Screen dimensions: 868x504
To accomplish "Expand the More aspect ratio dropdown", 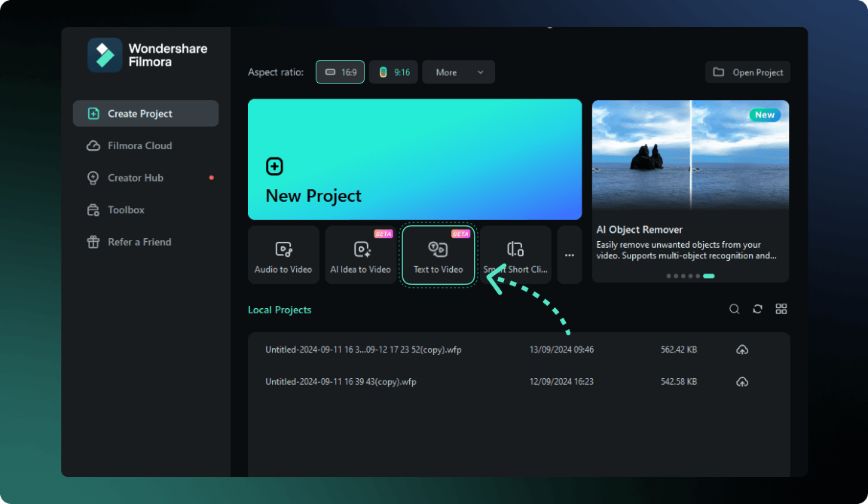I will tap(458, 72).
